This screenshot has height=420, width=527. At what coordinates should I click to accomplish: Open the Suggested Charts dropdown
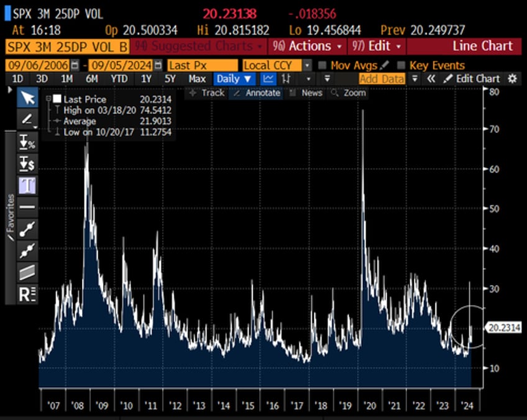pos(199,47)
